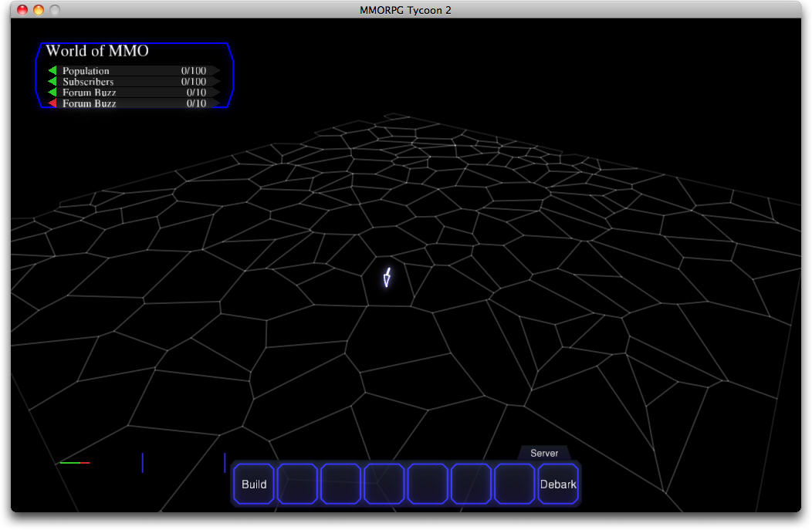This screenshot has width=812, height=530.
Task: Click the 'Population' stat label
Action: click(86, 71)
